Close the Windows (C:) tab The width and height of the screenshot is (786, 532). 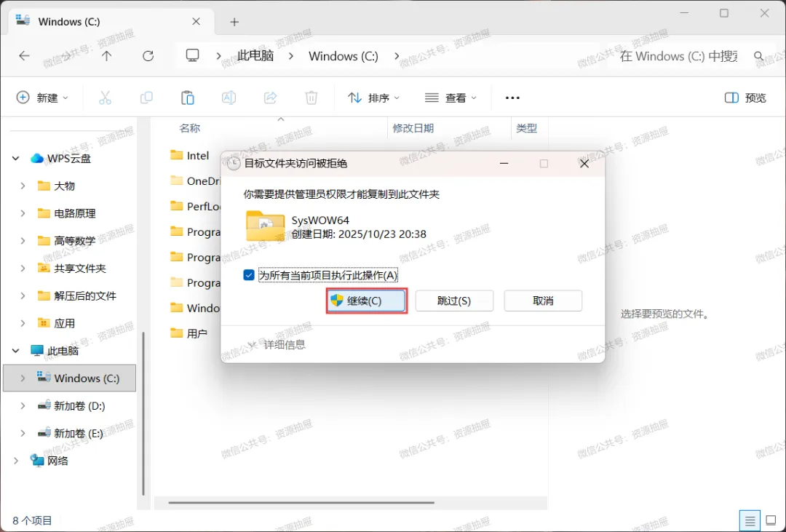[196, 22]
